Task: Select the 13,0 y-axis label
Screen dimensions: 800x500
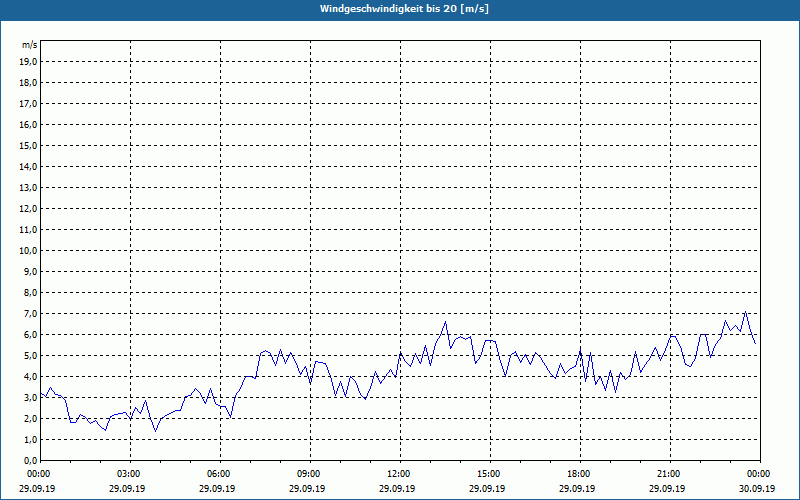Action: [29, 188]
